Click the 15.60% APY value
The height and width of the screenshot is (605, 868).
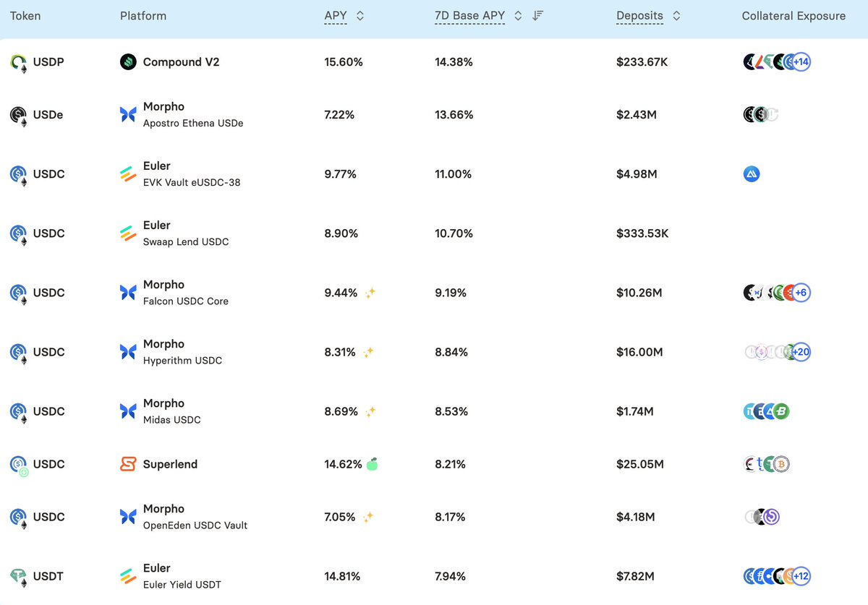pyautogui.click(x=344, y=62)
